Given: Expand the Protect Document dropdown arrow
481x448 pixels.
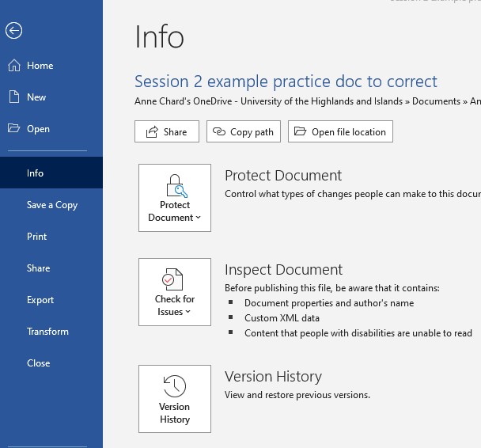Looking at the screenshot, I should point(198,218).
